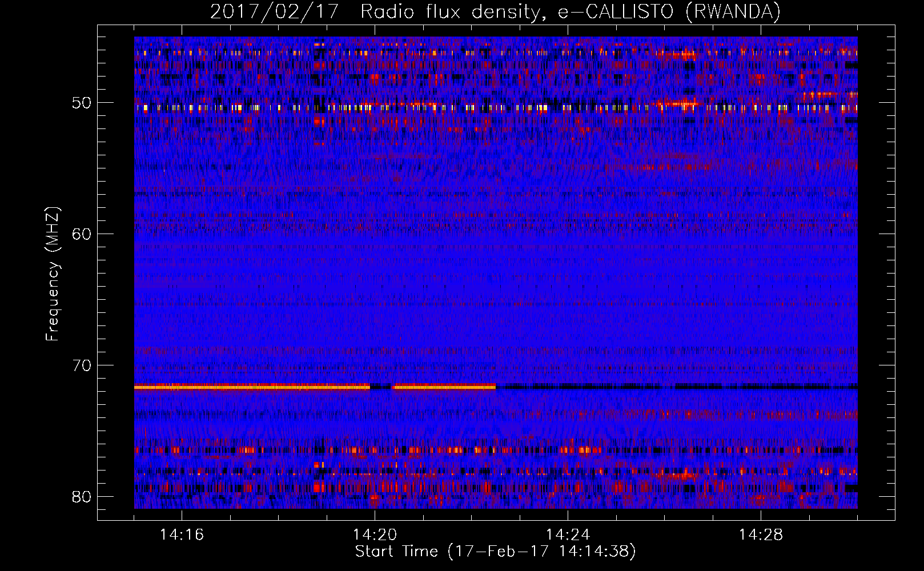Click the Start Time axis caption
The image size is (924, 571).
click(x=495, y=552)
